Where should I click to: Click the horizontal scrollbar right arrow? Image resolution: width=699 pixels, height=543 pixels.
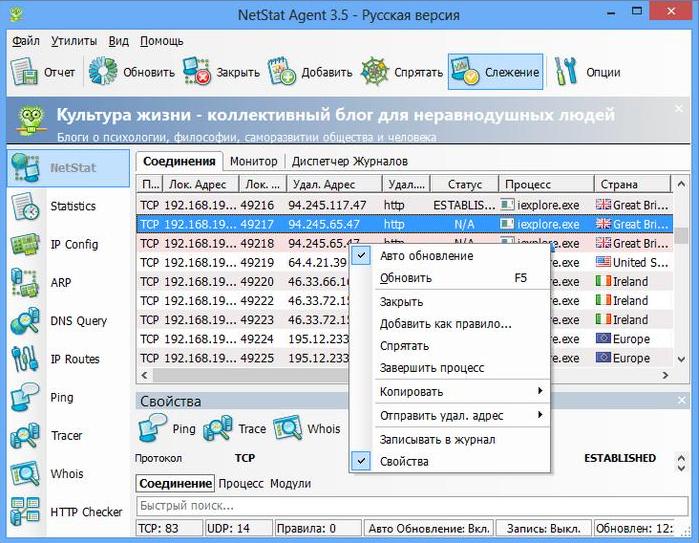point(665,375)
